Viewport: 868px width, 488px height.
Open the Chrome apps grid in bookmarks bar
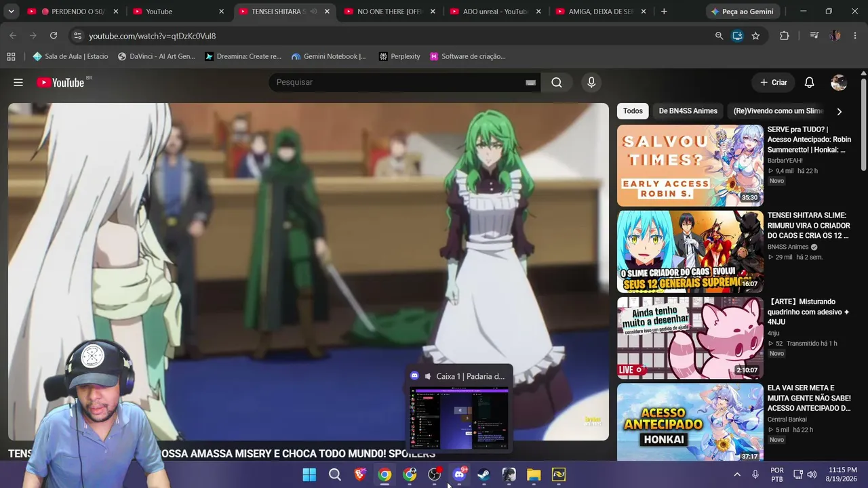tap(11, 56)
